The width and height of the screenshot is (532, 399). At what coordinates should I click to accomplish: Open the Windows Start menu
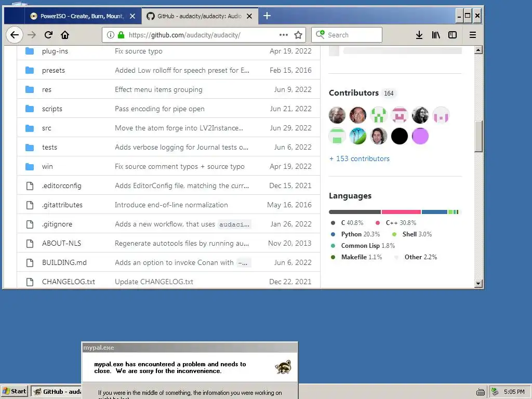[x=14, y=391]
